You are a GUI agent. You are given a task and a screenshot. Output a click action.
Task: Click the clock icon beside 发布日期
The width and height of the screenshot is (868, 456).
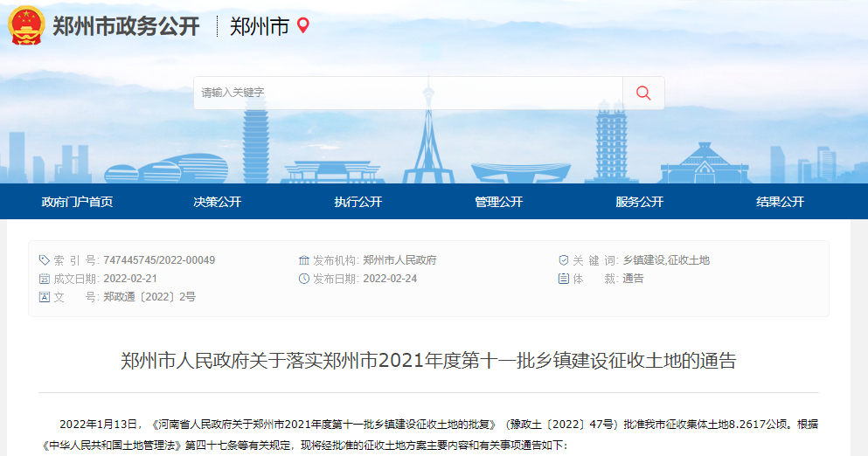tap(304, 279)
